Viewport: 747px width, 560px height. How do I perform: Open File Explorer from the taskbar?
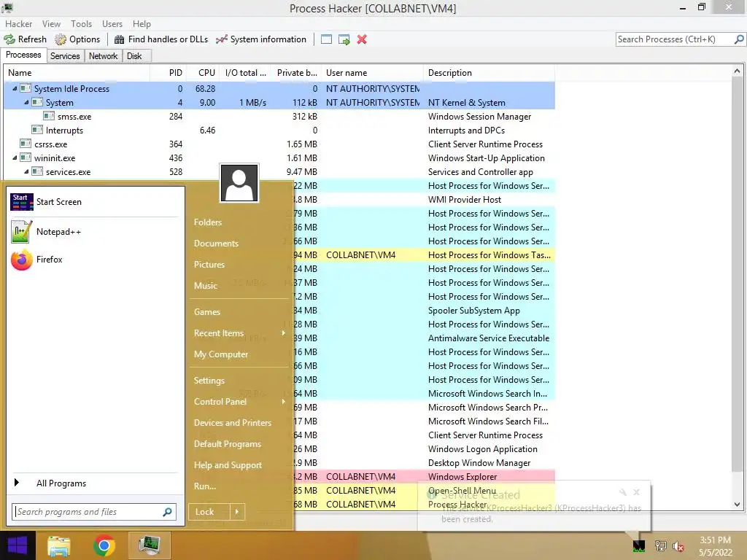coord(58,545)
